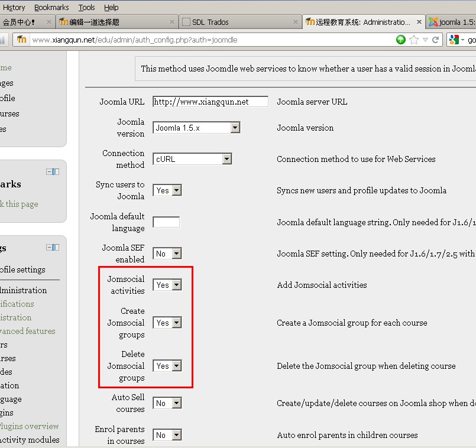Bookmark this page with the star icon
476x448 pixels.
414,40
